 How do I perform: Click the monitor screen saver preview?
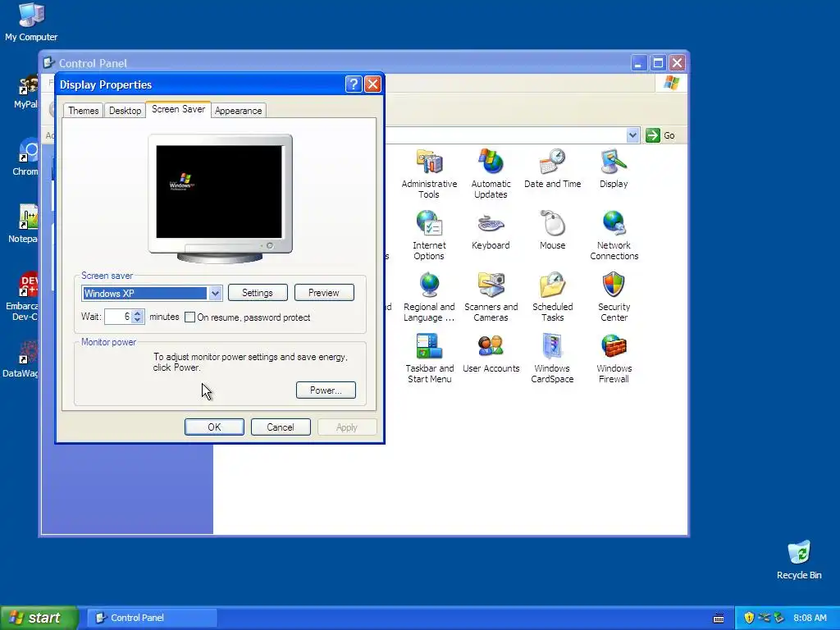(219, 191)
